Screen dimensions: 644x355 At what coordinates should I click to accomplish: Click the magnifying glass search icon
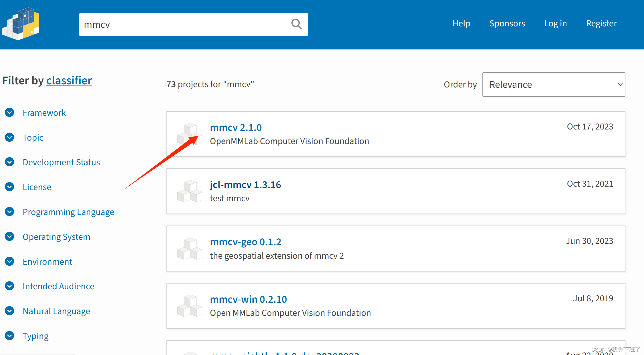pyautogui.click(x=296, y=24)
